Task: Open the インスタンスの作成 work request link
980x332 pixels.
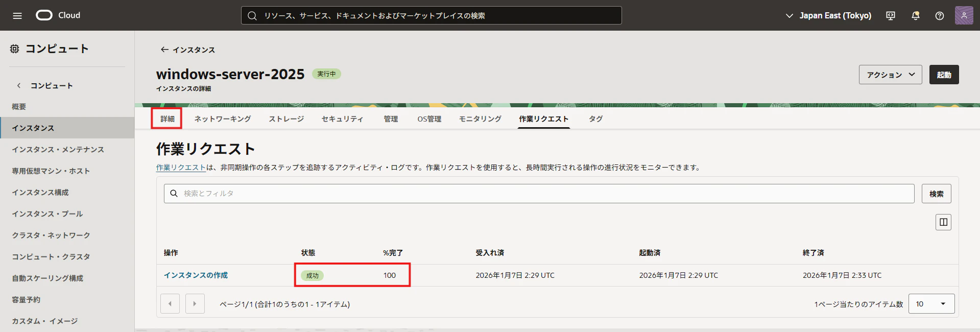Action: point(196,275)
